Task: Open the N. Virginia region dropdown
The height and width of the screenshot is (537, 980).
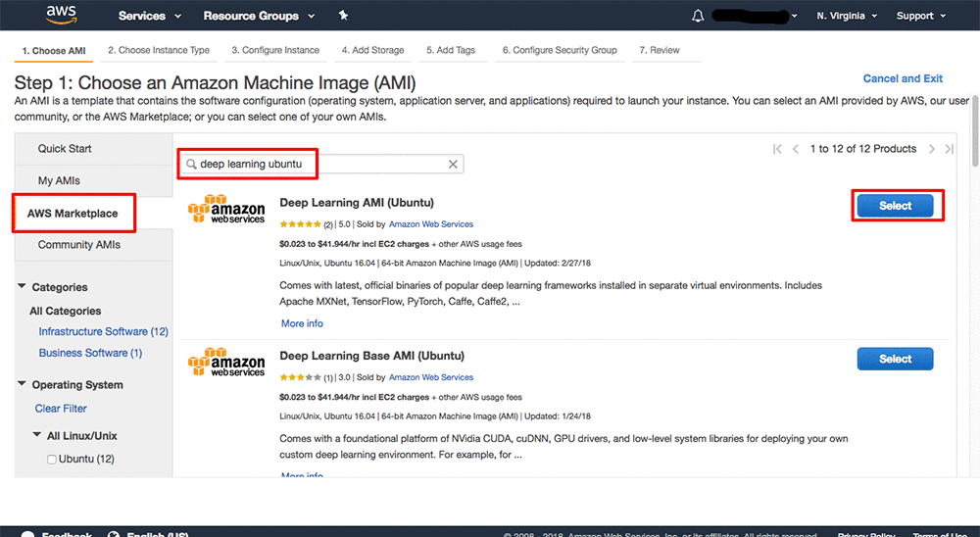Action: pyautogui.click(x=847, y=16)
